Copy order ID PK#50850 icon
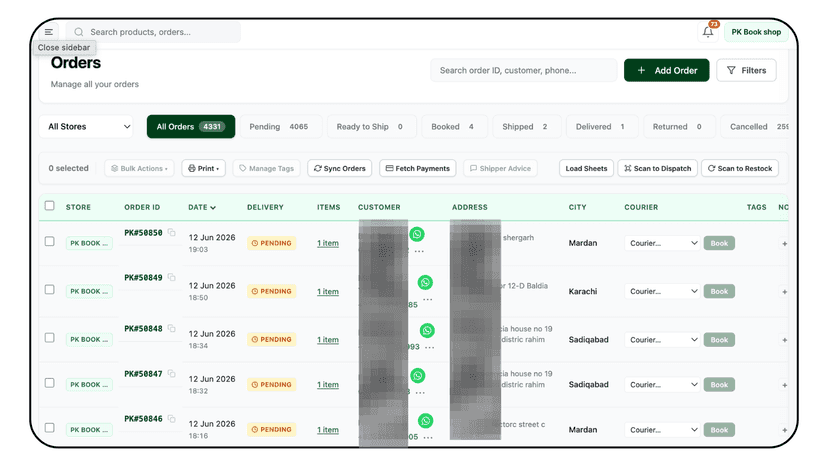 point(172,232)
